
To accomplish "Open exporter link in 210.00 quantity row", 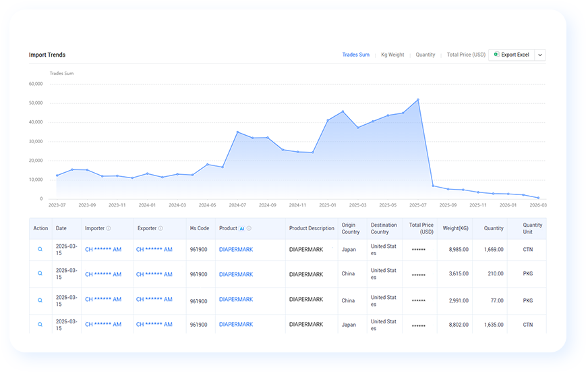I will 154,275.
